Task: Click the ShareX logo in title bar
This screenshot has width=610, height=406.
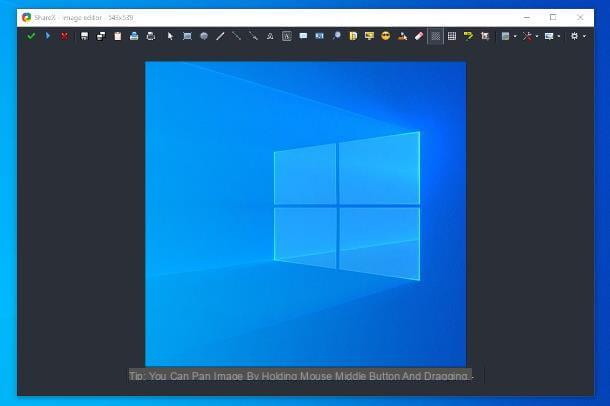Action: (x=26, y=18)
